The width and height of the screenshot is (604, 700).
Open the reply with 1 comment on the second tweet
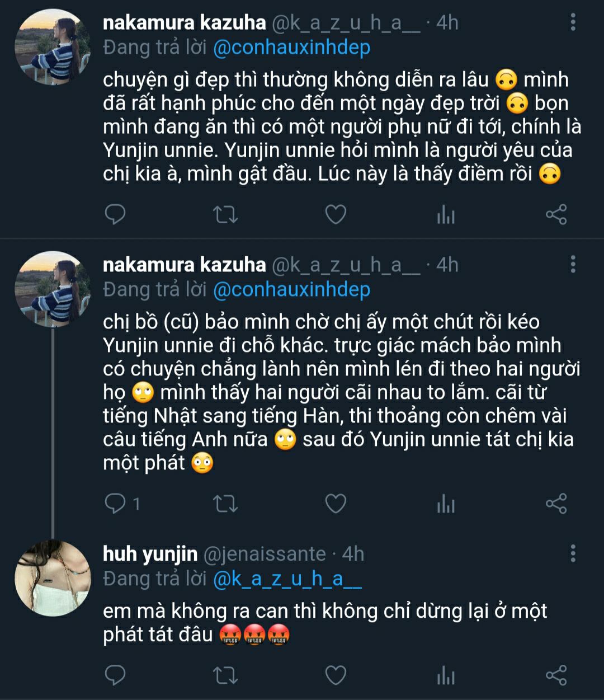pos(121,504)
